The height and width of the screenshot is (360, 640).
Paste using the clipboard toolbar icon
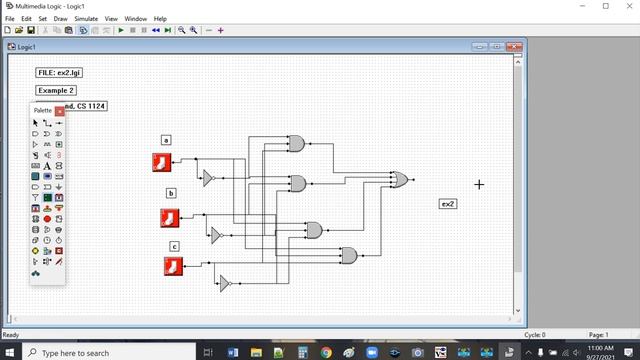point(69,30)
